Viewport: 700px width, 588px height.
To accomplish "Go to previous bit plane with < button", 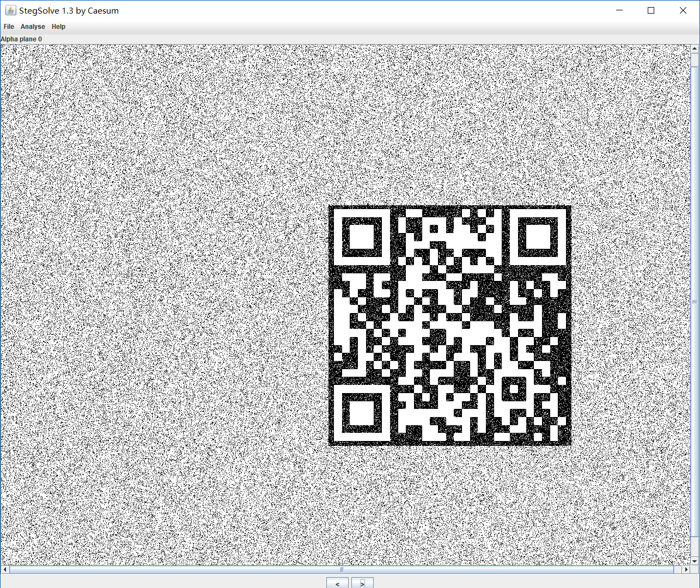I will click(337, 583).
